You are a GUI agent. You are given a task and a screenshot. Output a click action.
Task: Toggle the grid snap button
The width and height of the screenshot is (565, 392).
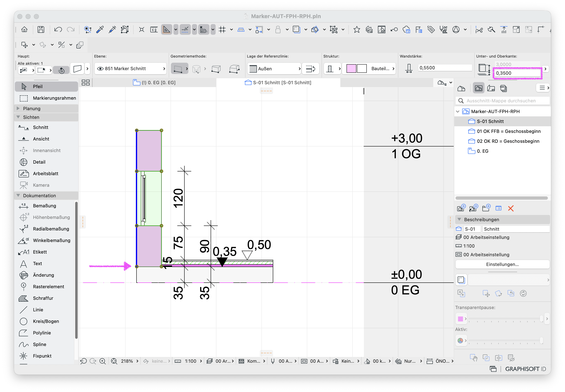point(222,30)
